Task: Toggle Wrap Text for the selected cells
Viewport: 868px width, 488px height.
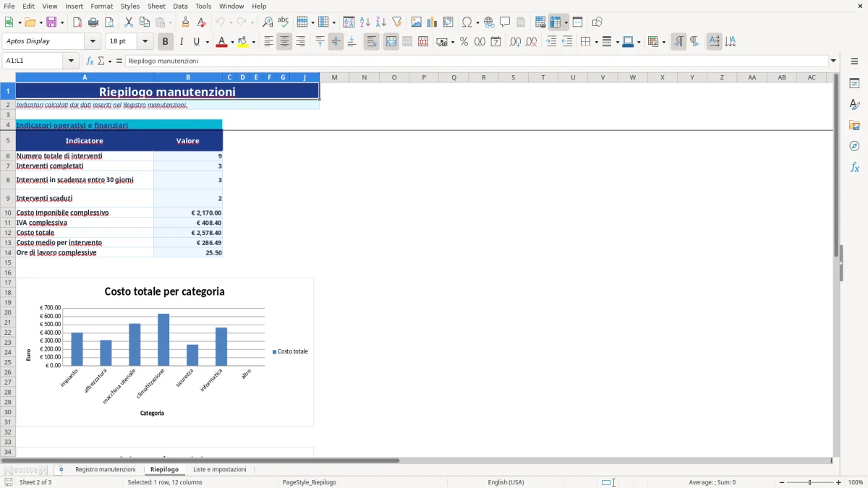Action: [x=371, y=42]
